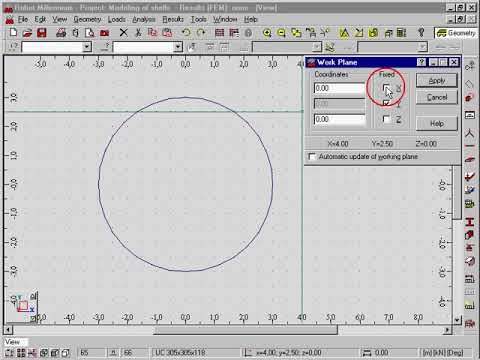Open the Loads menu
This screenshot has height=360, width=480.
coord(117,20)
